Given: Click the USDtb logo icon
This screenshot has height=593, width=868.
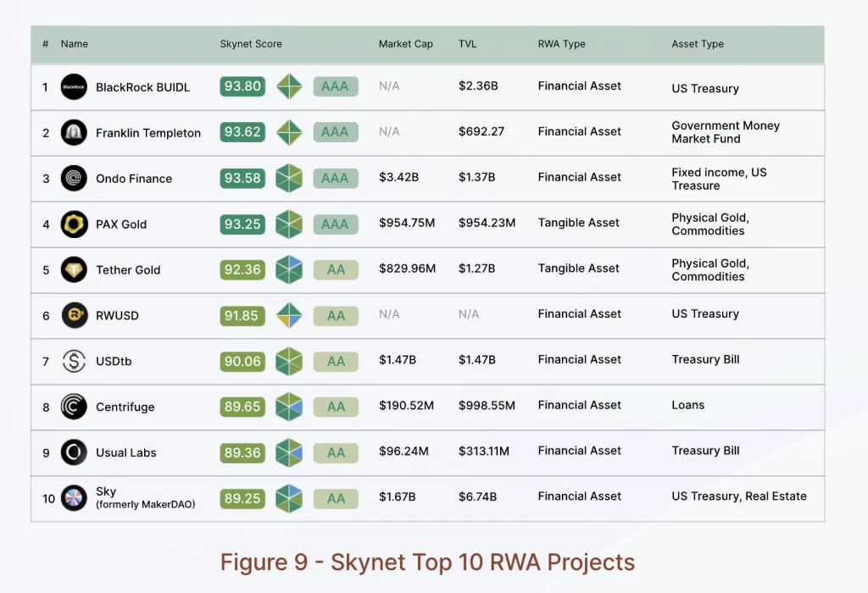Looking at the screenshot, I should pos(75,362).
